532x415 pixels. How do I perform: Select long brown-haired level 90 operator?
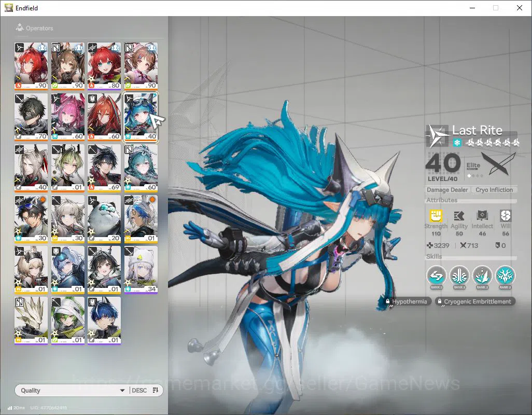[67, 66]
